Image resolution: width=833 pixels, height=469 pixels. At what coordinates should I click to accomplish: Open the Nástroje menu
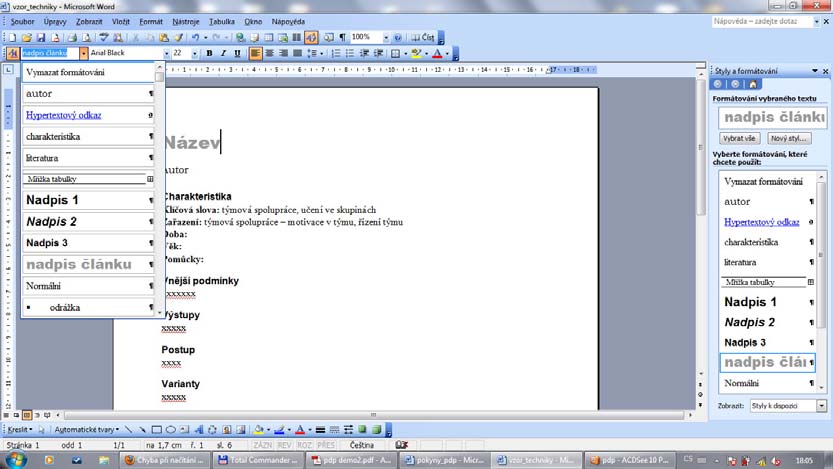pos(185,22)
